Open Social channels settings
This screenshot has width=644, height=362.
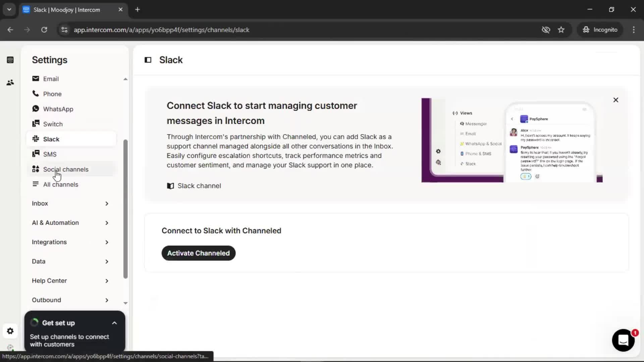(71, 169)
